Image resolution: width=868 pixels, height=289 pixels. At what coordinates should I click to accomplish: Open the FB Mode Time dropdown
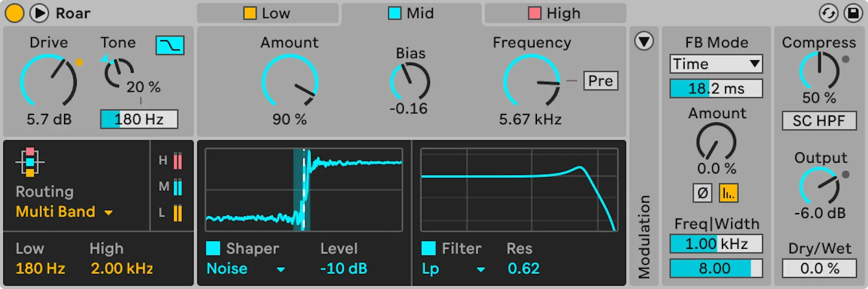click(x=716, y=64)
